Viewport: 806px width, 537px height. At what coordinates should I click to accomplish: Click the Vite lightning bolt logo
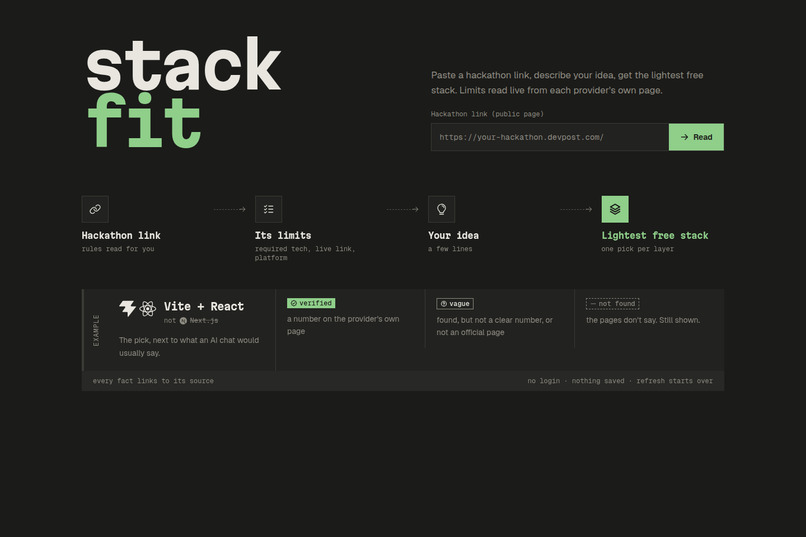point(127,308)
